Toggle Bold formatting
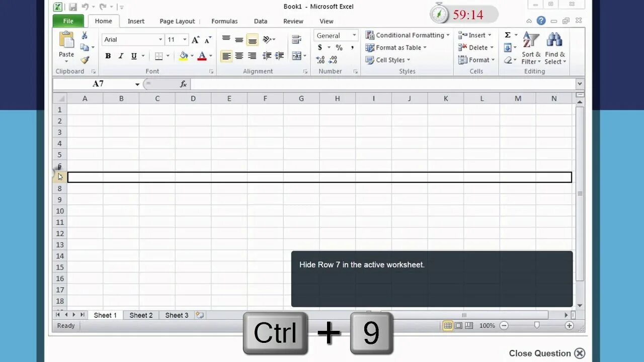This screenshot has height=362, width=644. pyautogui.click(x=108, y=56)
